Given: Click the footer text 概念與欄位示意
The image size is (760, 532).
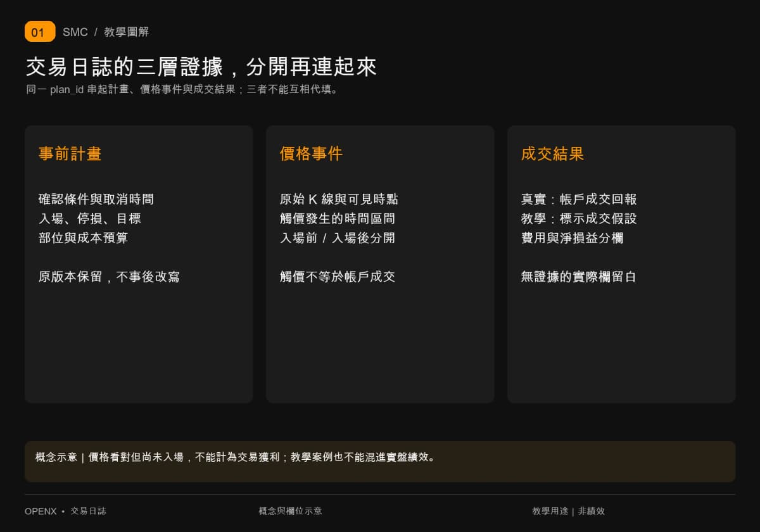Looking at the screenshot, I should (290, 511).
